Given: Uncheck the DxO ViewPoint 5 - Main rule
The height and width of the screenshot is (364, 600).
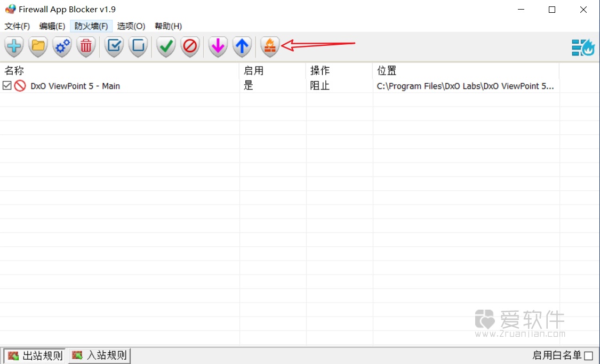Looking at the screenshot, I should point(7,85).
